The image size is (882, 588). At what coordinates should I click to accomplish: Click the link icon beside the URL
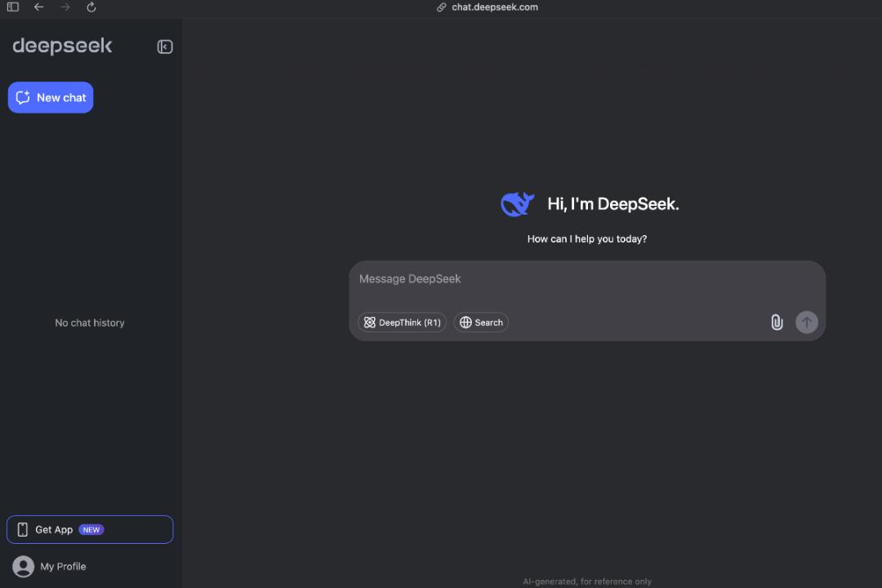coord(442,7)
